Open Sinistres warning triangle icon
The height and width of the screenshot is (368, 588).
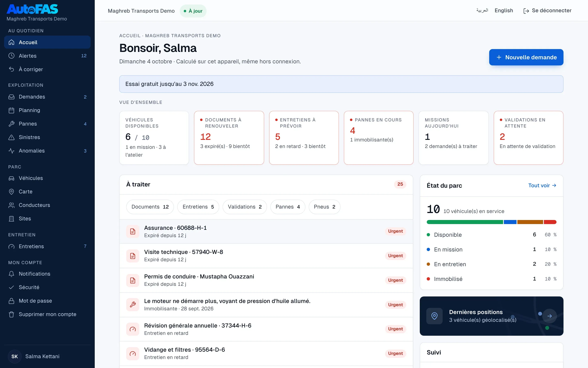pyautogui.click(x=11, y=137)
